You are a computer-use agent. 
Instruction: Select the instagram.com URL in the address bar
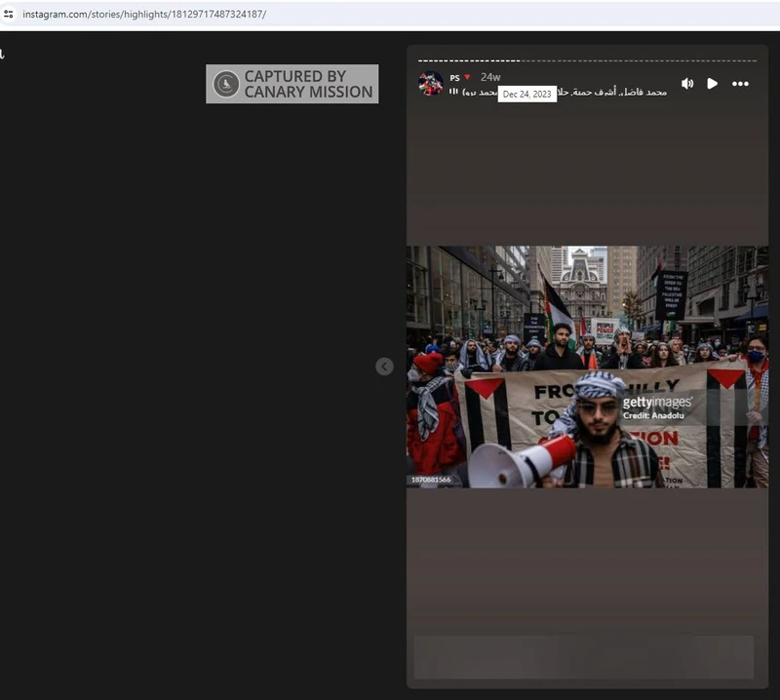pos(144,15)
